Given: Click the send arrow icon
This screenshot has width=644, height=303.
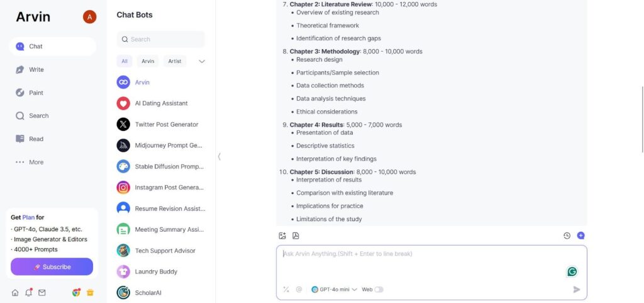Looking at the screenshot, I should click(x=577, y=289).
